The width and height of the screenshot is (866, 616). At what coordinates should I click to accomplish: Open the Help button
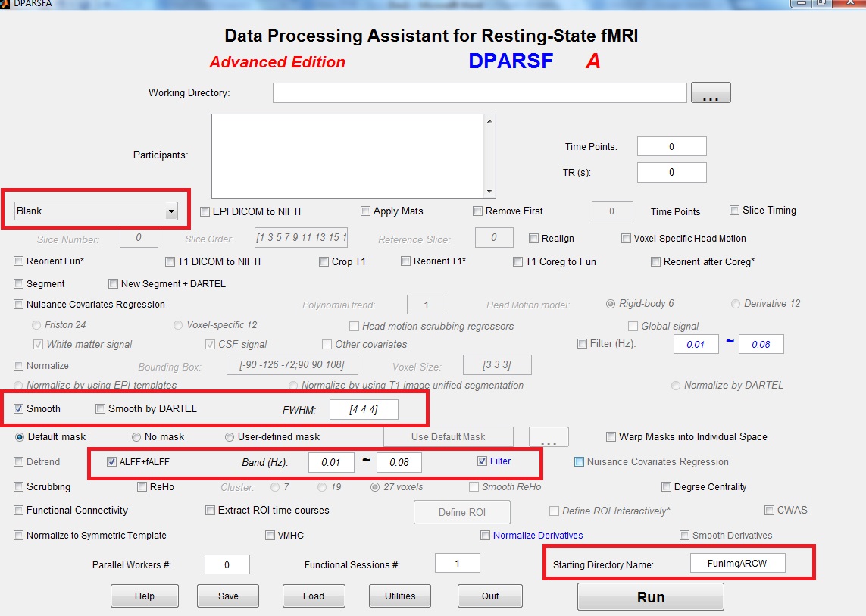(x=145, y=596)
